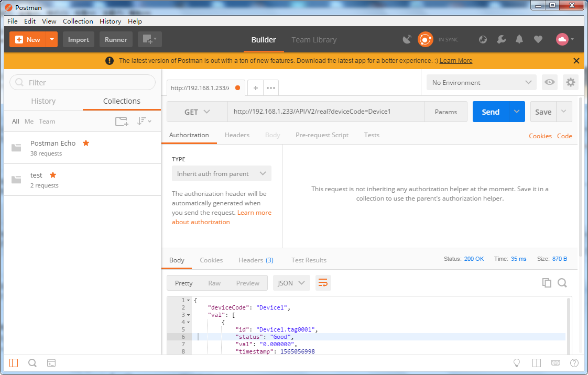The image size is (588, 375).
Task: Toggle the sidebar icon in status bar
Action: (14, 362)
